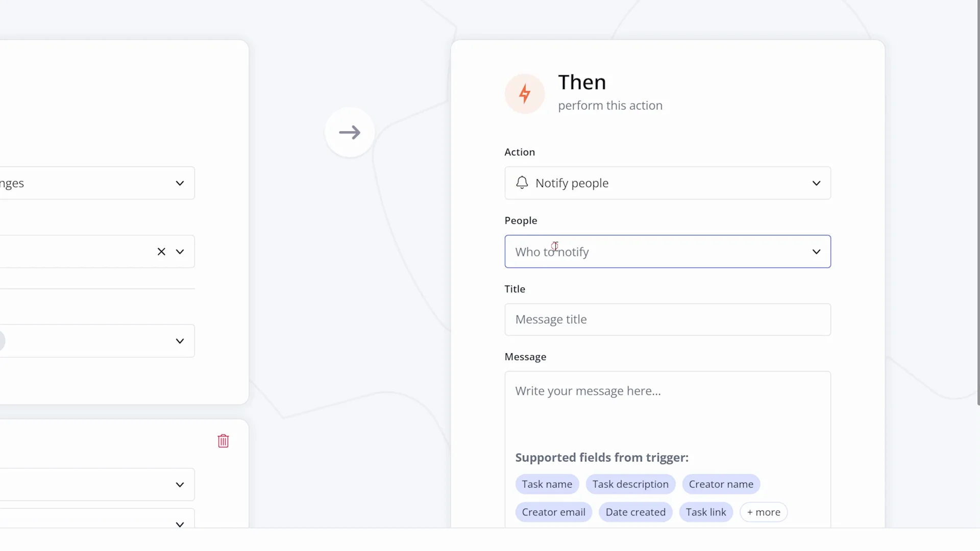Click the X remove icon
The width and height of the screenshot is (980, 551).
point(161,252)
